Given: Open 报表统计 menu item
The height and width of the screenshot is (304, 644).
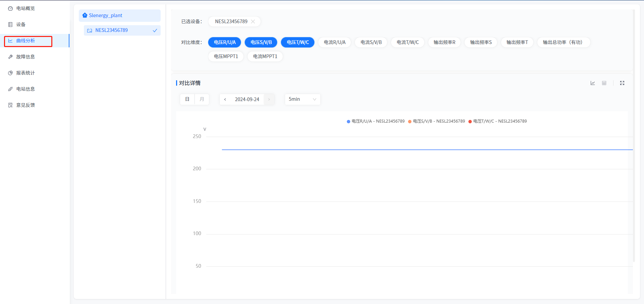Looking at the screenshot, I should (25, 73).
